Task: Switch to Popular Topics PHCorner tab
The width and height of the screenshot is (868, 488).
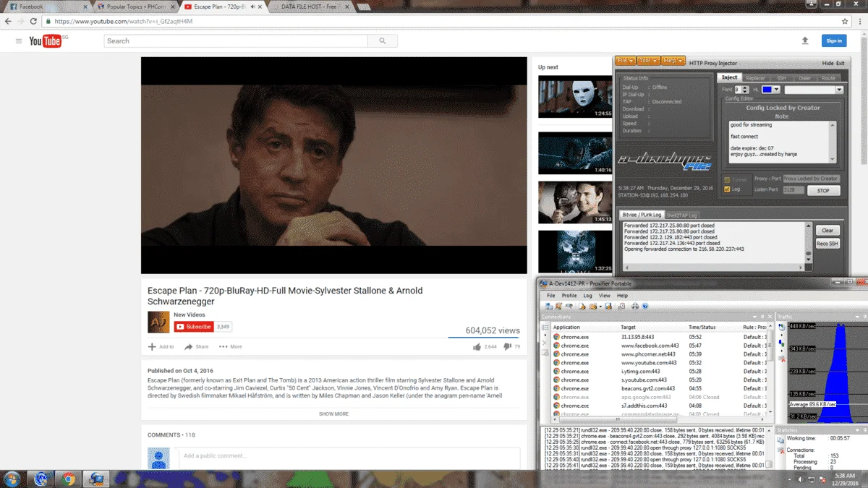Action: [136, 7]
